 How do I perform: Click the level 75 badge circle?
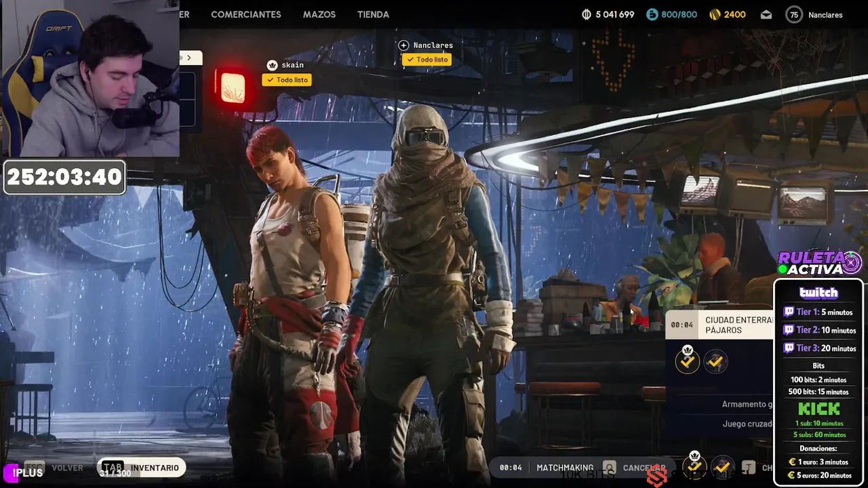793,14
